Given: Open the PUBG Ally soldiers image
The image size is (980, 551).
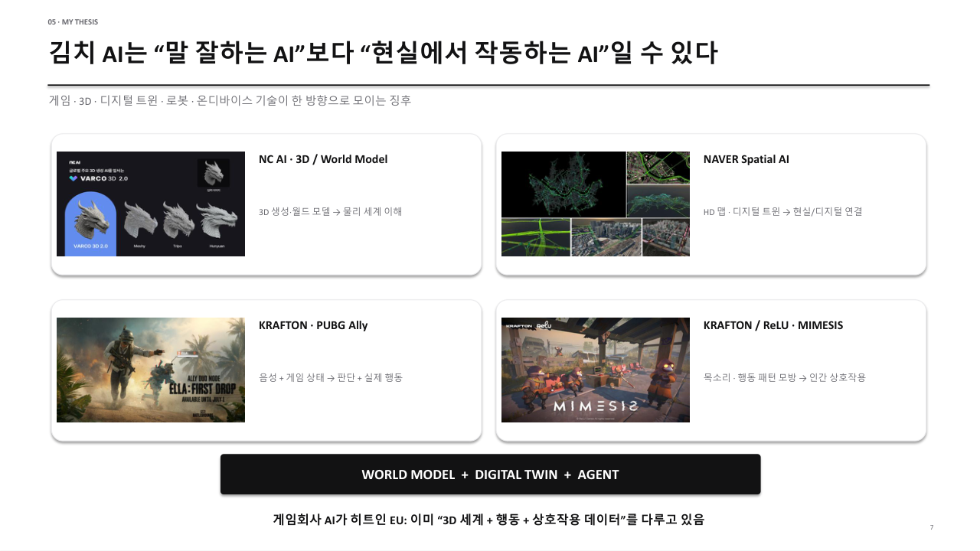Looking at the screenshot, I should (x=151, y=370).
